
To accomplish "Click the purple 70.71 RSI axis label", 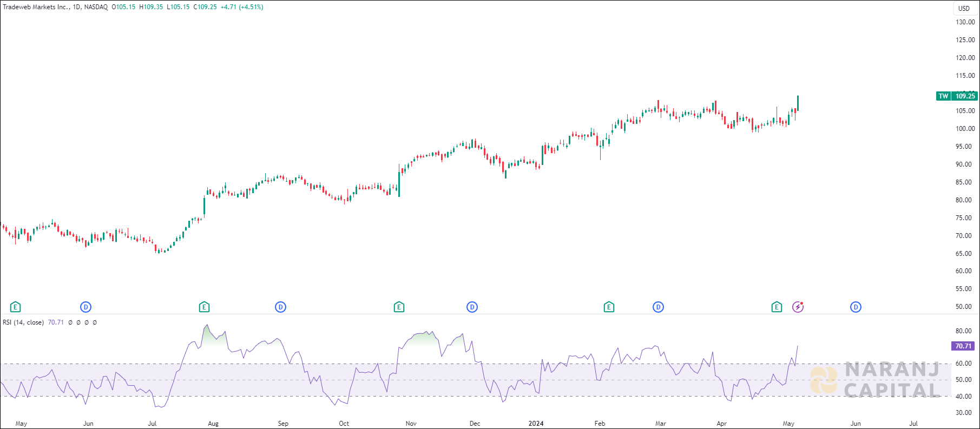I will coord(963,346).
